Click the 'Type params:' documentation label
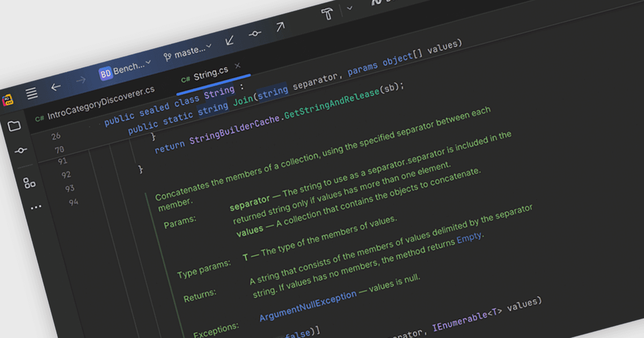Viewport: 644px width, 338px height. [x=204, y=269]
